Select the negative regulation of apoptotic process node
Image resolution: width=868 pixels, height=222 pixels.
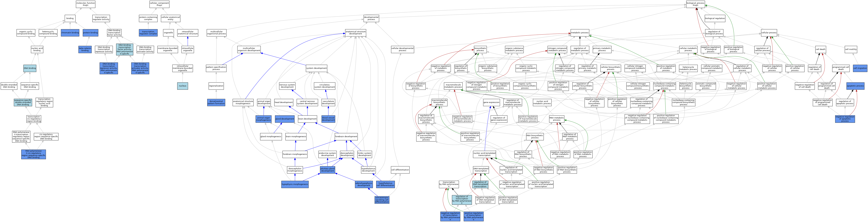(x=845, y=119)
